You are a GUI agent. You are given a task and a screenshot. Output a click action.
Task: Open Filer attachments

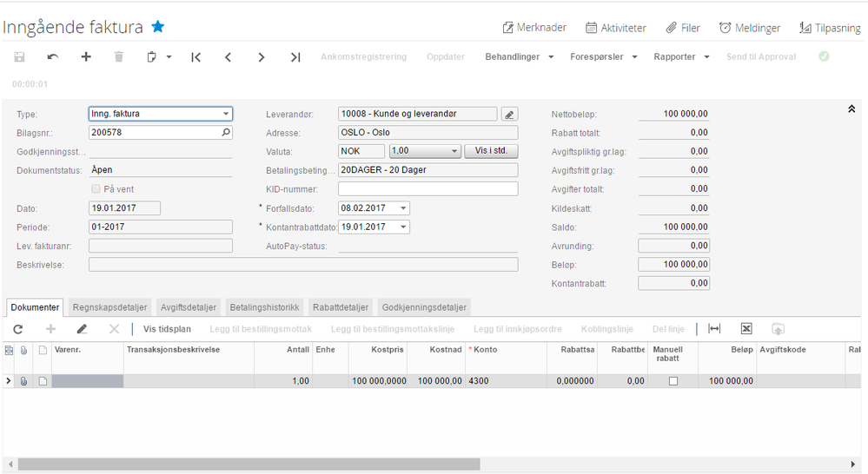pyautogui.click(x=683, y=28)
